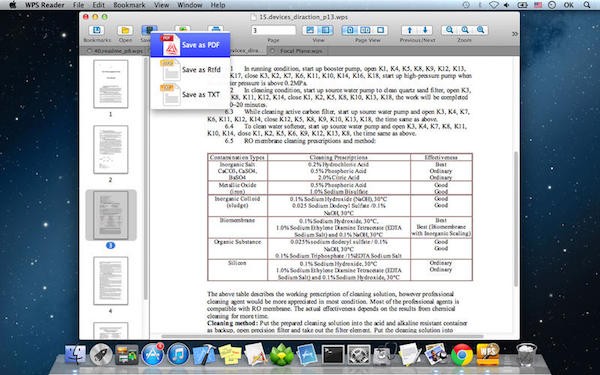Image resolution: width=600 pixels, height=375 pixels.
Task: Click the volume icon in menu bar
Action: (x=507, y=5)
